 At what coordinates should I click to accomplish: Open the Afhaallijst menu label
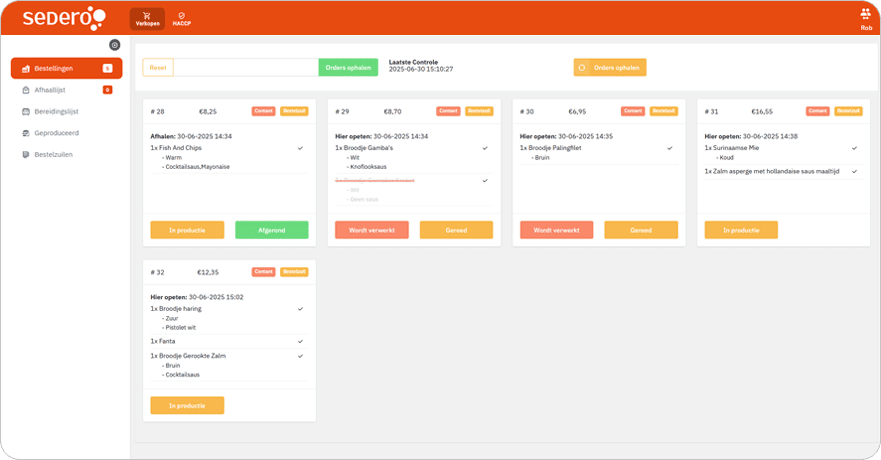pos(50,90)
